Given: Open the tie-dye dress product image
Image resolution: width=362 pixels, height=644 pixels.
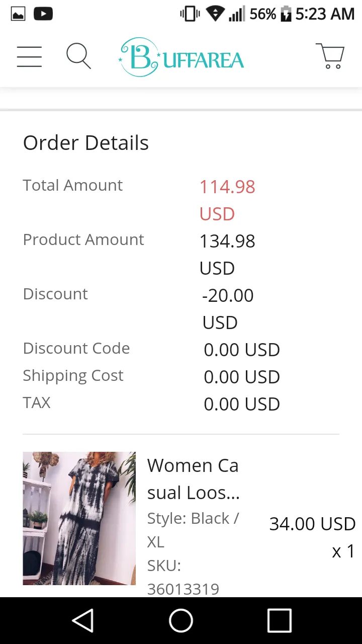Looking at the screenshot, I should click(x=79, y=518).
